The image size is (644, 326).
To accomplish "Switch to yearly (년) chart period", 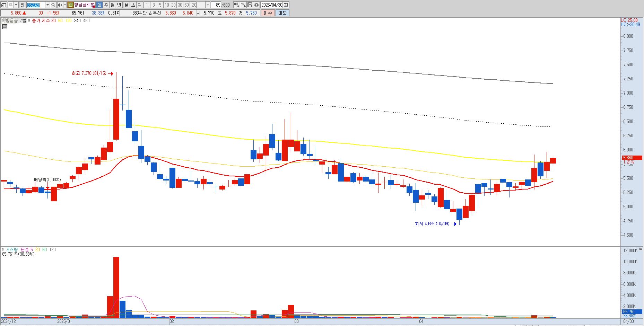I will click(119, 5).
